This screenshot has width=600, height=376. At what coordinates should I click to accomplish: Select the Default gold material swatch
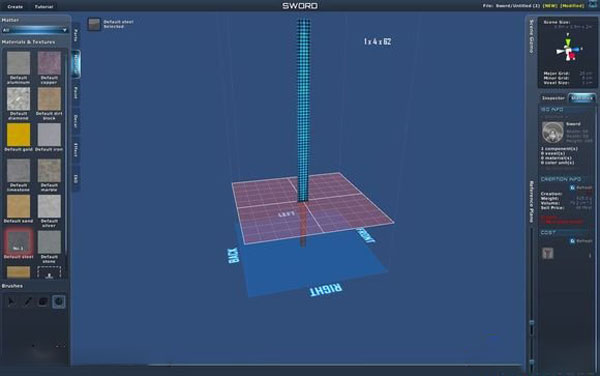pos(18,135)
